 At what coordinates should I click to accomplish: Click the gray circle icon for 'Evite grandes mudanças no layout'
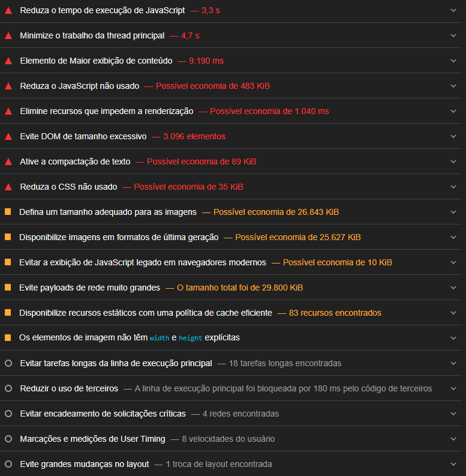tap(8, 464)
